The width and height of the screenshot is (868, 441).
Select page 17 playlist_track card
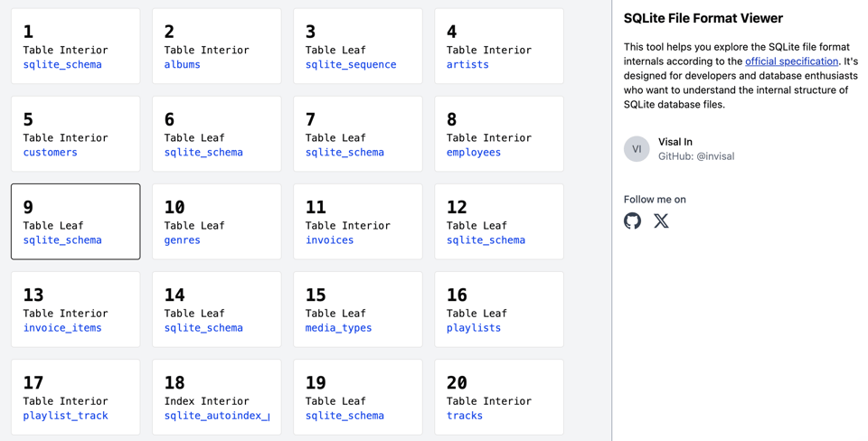75,397
